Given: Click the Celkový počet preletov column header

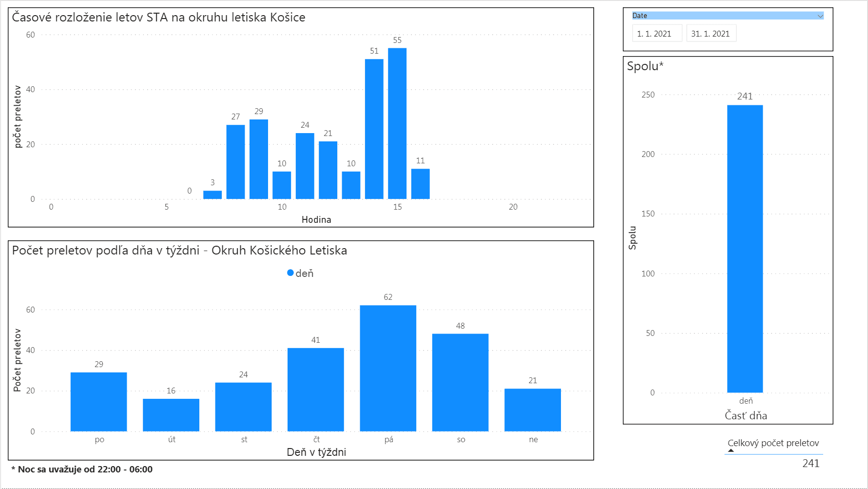Looking at the screenshot, I should point(773,443).
